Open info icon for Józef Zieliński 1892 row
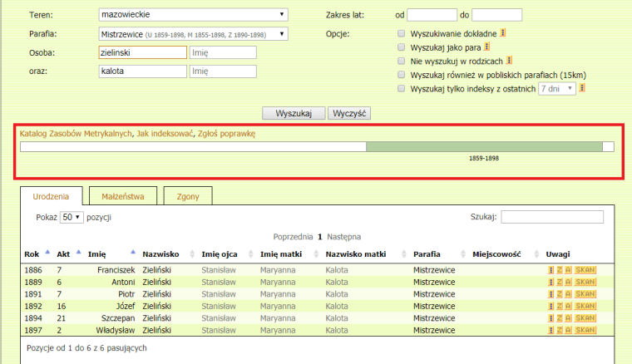This screenshot has width=632, height=364. click(x=551, y=307)
